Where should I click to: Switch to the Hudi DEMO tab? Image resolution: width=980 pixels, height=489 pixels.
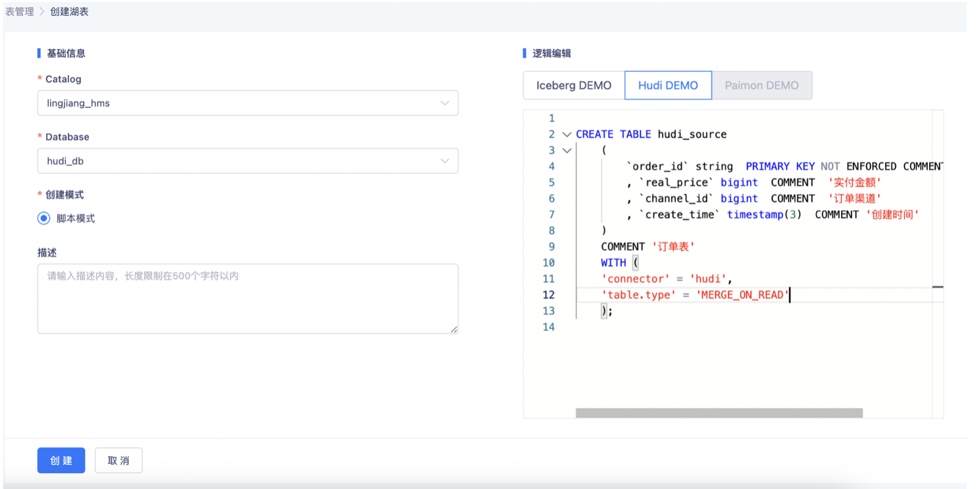[668, 85]
